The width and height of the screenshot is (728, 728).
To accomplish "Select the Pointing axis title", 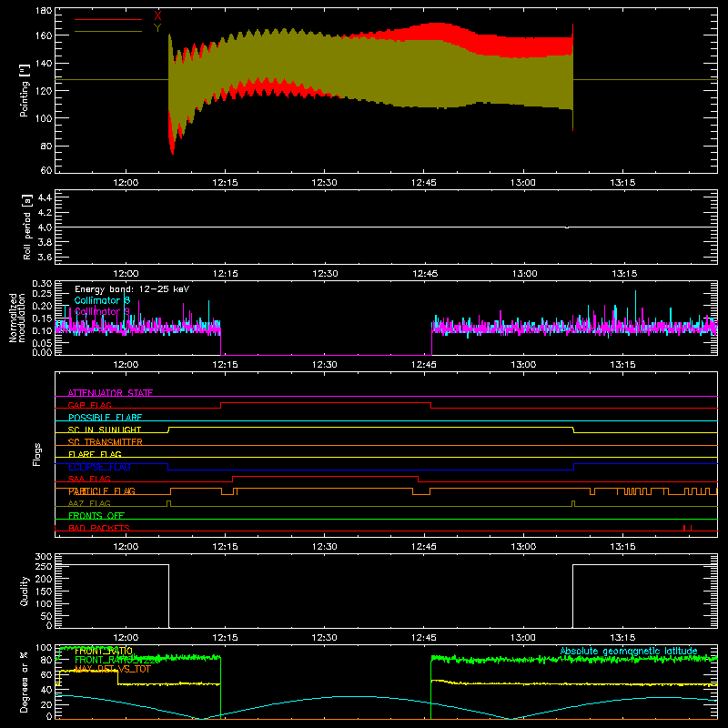I will (x=25, y=90).
